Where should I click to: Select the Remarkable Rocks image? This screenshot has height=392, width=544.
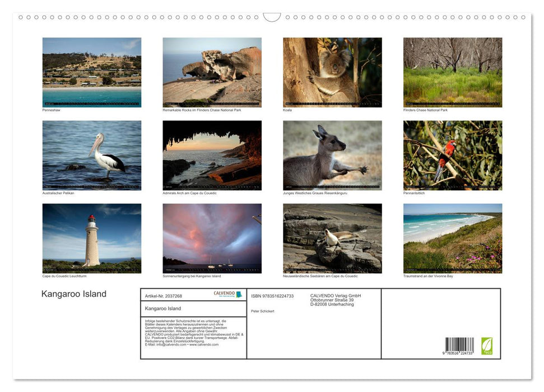click(x=212, y=72)
